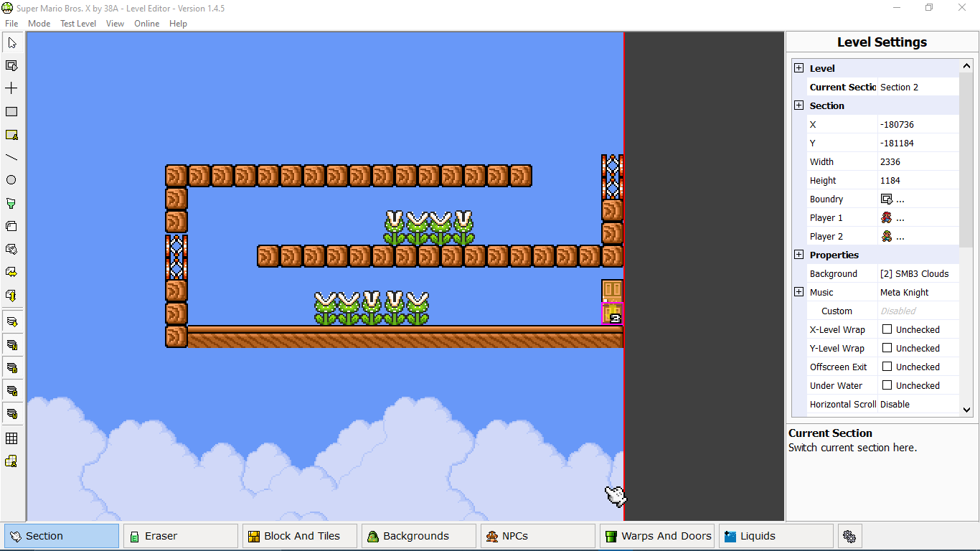Screen dimensions: 980x551
Task: Enable the Offscreen Exit checkbox
Action: coord(887,367)
